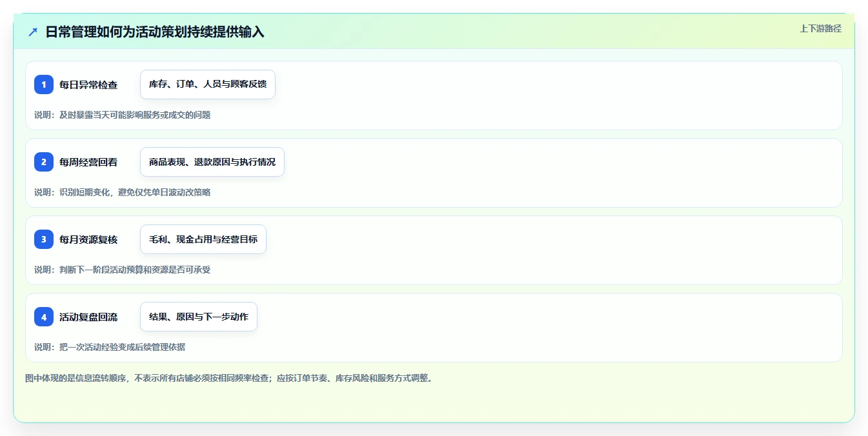Click the note 说明：及时暴露当天可能影响服务或成交的问题
868x436 pixels.
point(123,115)
